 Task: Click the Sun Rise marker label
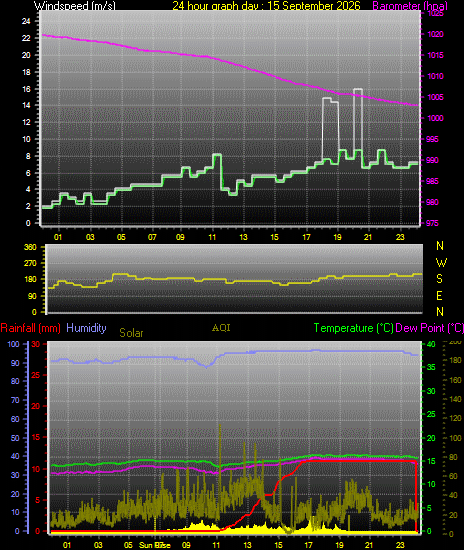pyautogui.click(x=155, y=545)
